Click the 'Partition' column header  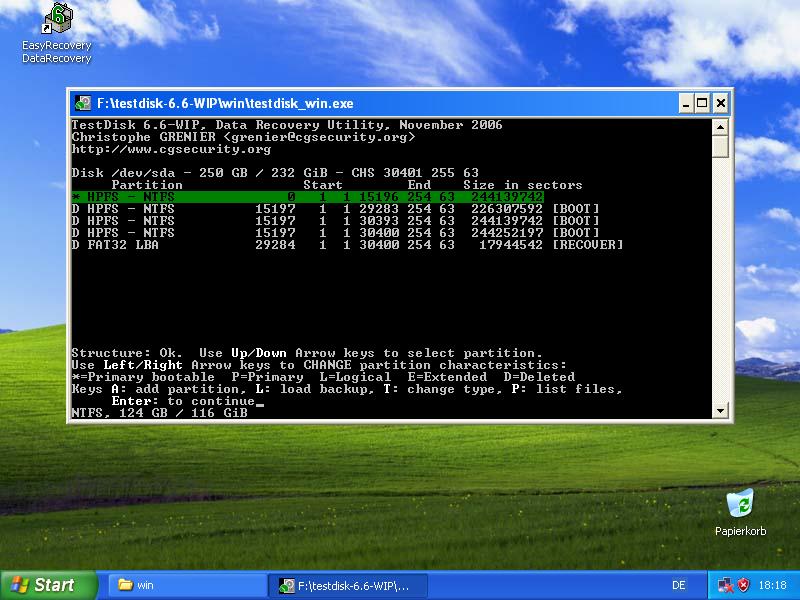(x=147, y=185)
